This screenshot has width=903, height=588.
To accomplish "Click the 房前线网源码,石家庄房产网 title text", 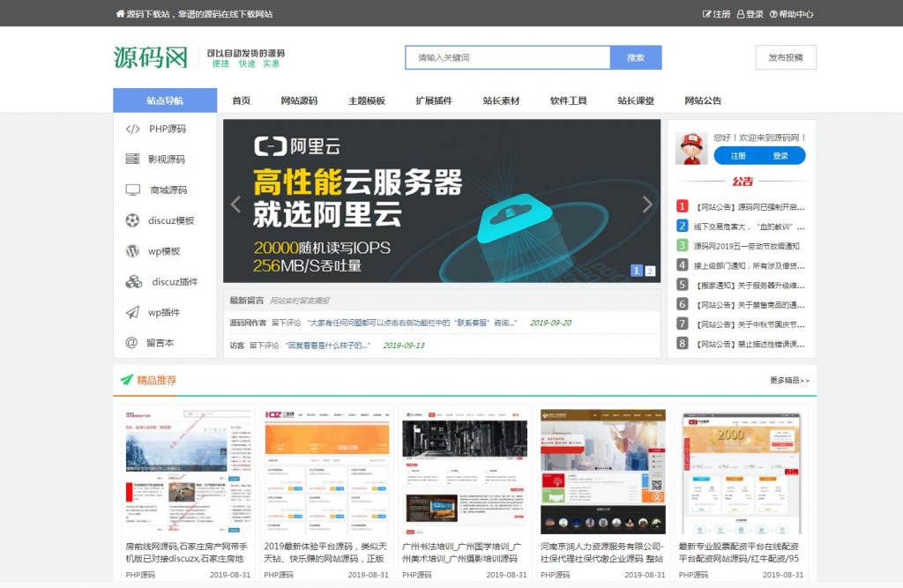I will tap(187, 552).
